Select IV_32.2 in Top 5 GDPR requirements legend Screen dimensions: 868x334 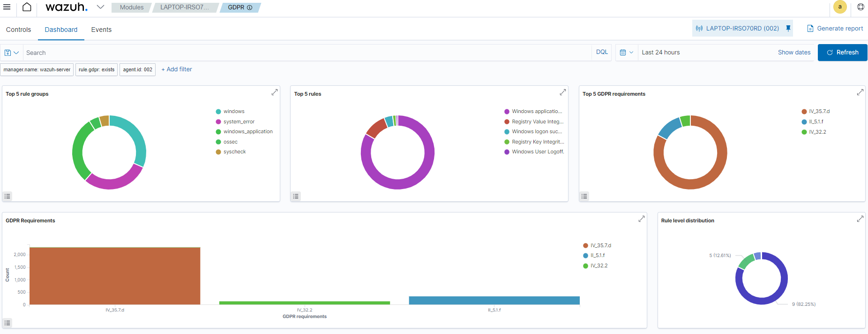click(x=814, y=132)
